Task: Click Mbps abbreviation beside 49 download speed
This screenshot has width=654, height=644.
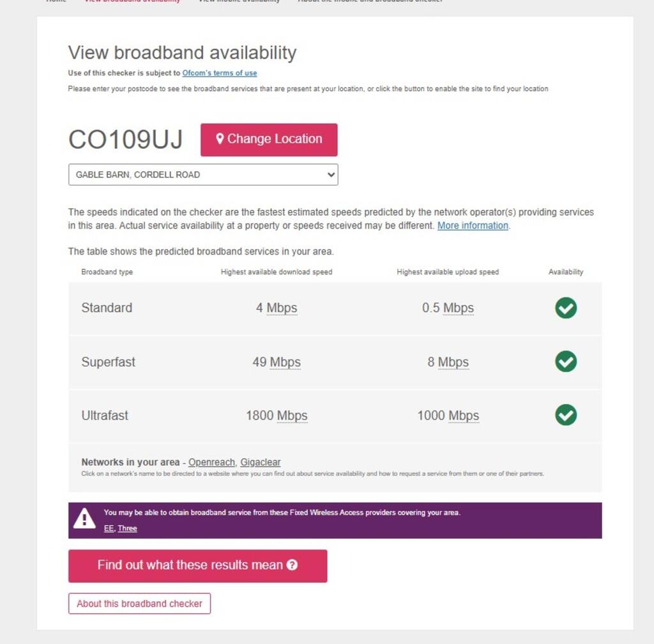Action: 285,362
